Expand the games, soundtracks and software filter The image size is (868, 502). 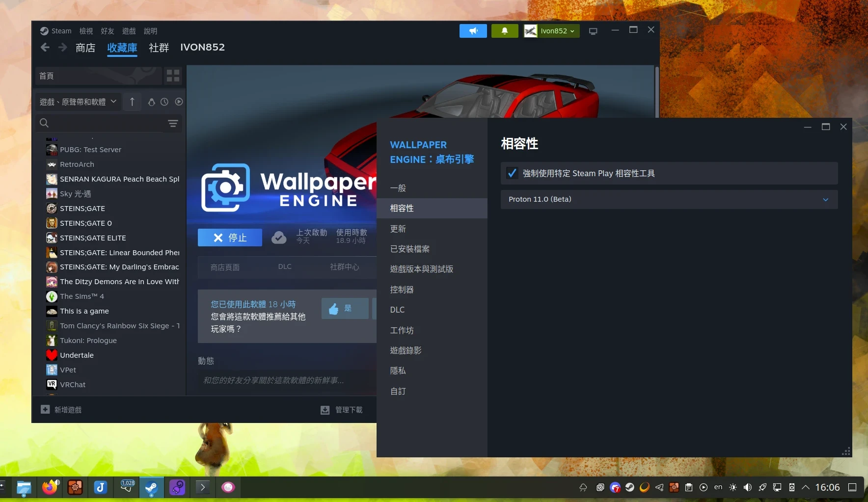[x=78, y=102]
